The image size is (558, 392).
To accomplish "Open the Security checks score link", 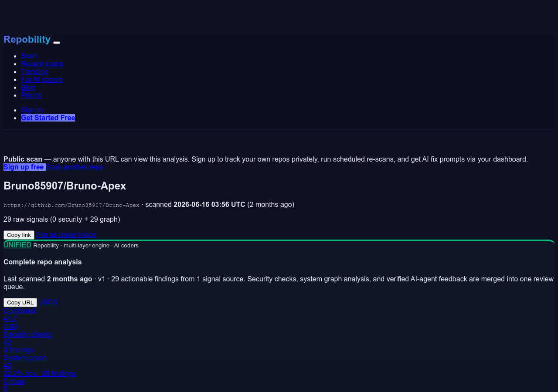I will tap(28, 334).
